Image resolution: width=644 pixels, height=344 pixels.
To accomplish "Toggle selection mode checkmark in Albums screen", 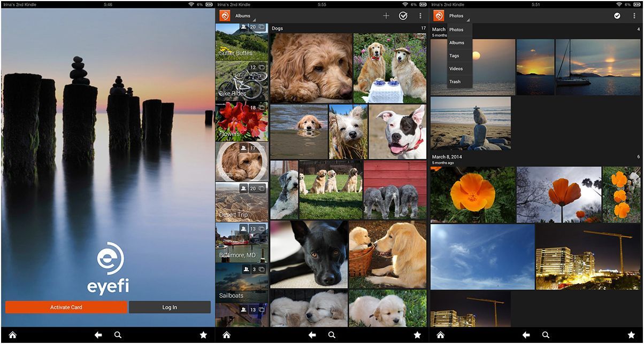I will click(x=403, y=16).
